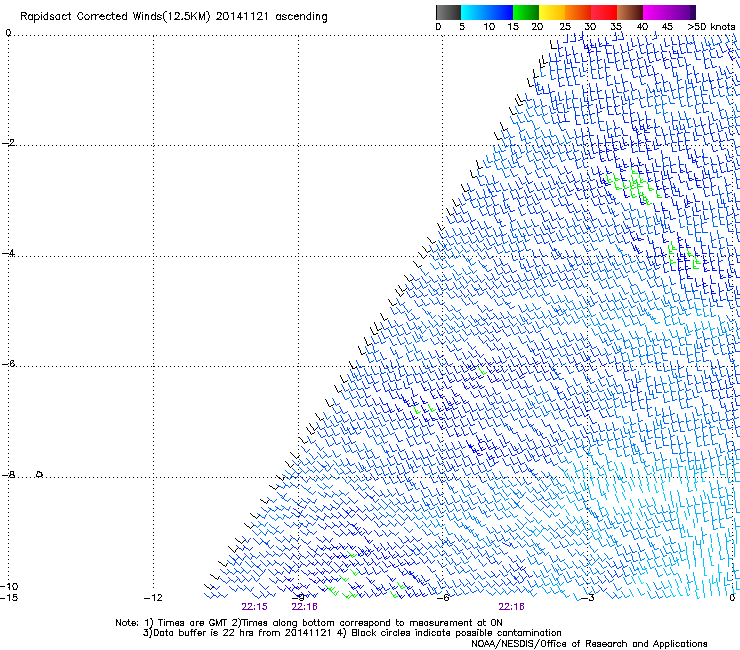Click the purple 22:15 time label

pos(254,607)
